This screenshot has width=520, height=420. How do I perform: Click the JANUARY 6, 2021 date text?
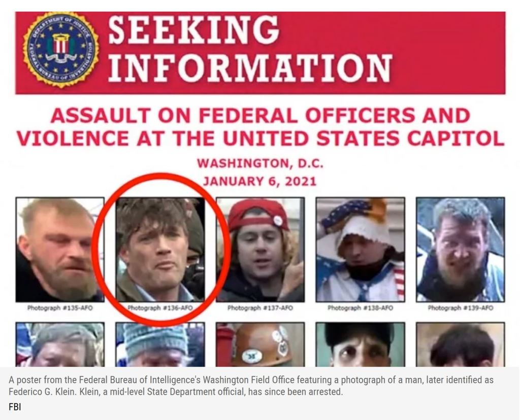[259, 182]
